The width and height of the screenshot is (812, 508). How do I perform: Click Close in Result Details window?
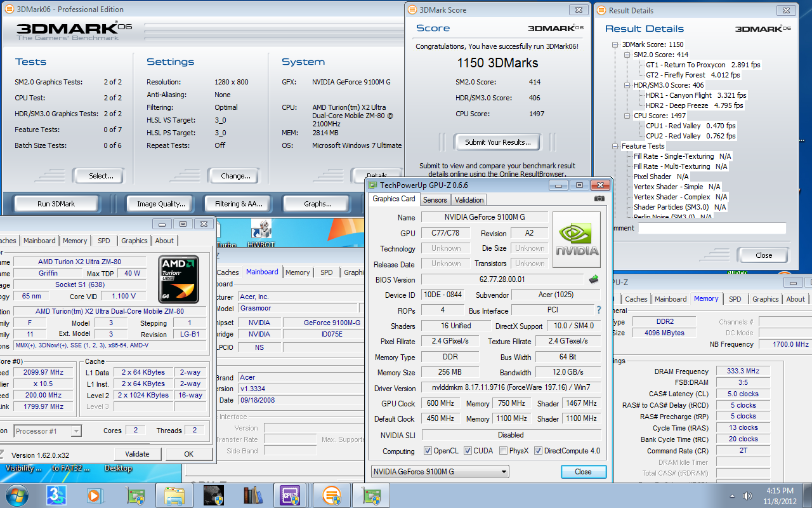(x=764, y=255)
